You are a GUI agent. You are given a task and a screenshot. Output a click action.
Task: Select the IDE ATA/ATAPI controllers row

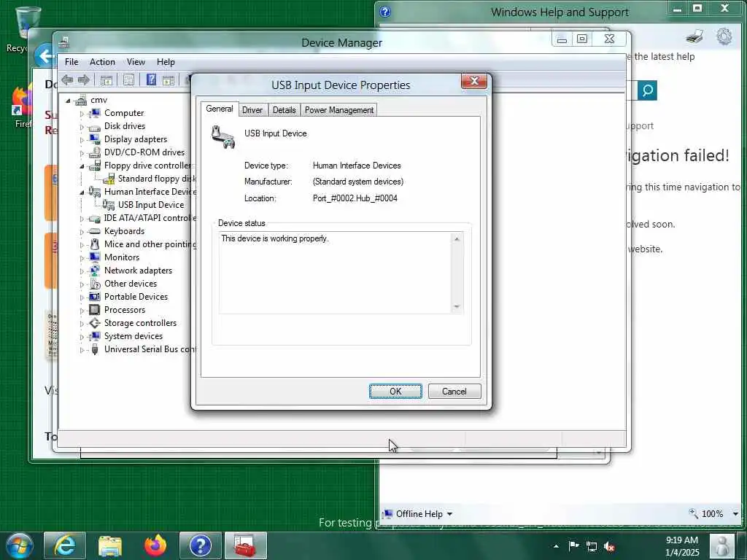click(x=150, y=217)
